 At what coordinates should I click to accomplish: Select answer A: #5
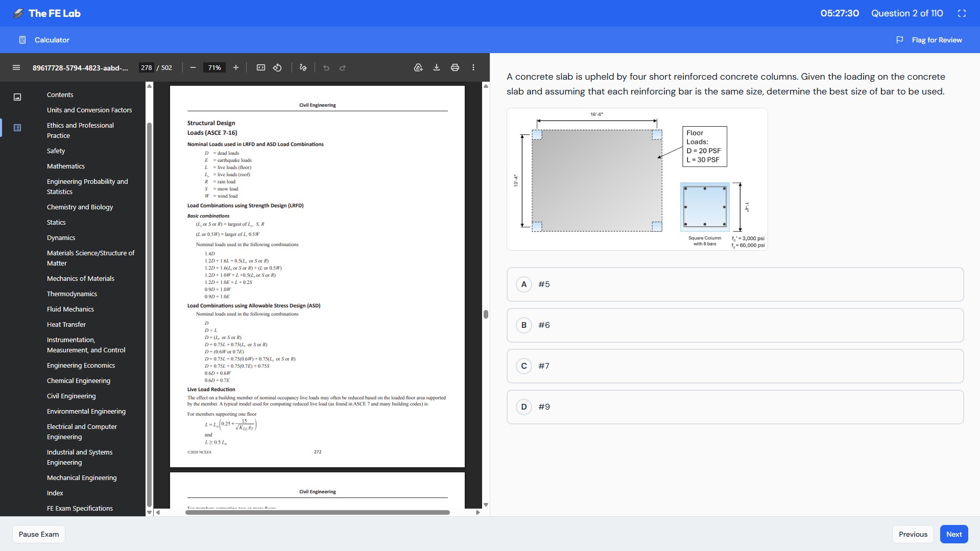click(x=735, y=284)
